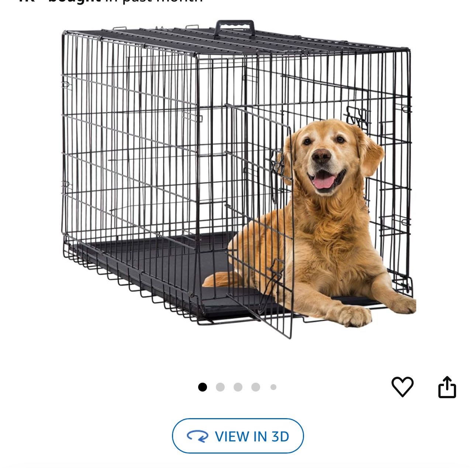Go to the fourth image dot
This screenshot has height=468, width=476.
click(x=256, y=387)
